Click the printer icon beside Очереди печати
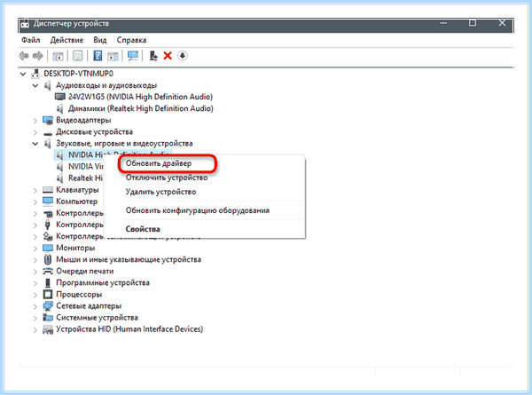This screenshot has height=395, width=532. [x=48, y=271]
